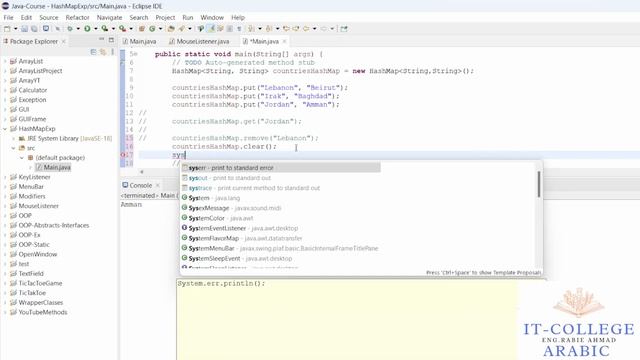Close the Package Explorer view
Image resolution: width=640 pixels, height=360 pixels.
coord(64,41)
